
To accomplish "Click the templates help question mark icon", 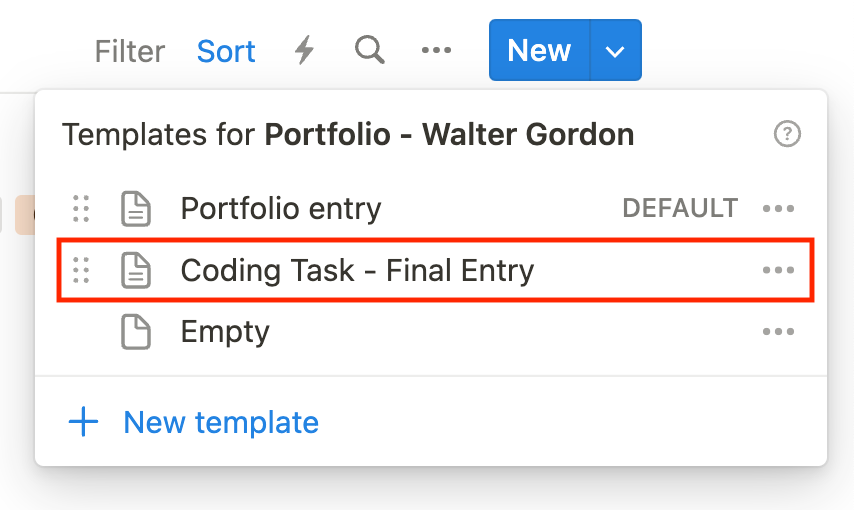I will [x=788, y=134].
